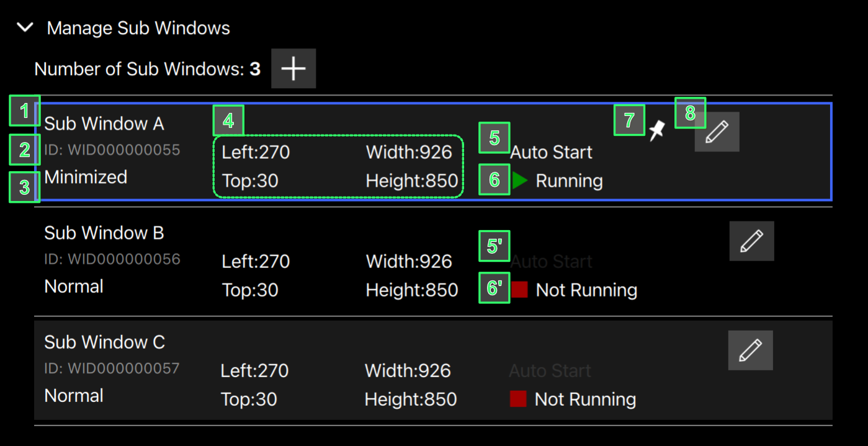868x446 pixels.
Task: Click the Manage Sub Windows heading
Action: click(138, 28)
